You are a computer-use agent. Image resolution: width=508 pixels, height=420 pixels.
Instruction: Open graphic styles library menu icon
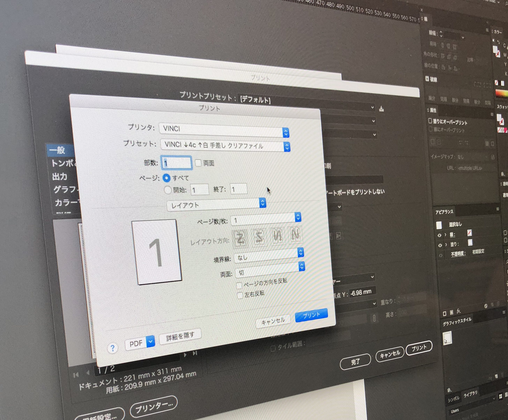(x=449, y=390)
